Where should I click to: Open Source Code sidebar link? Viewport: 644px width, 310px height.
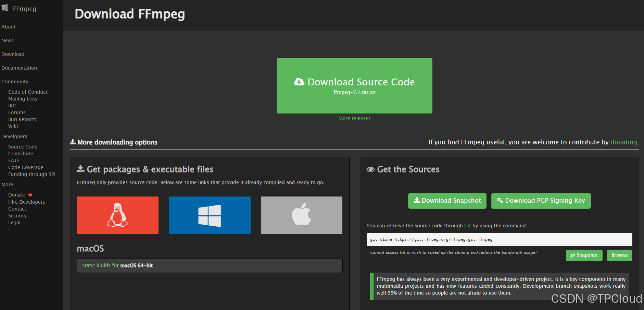click(x=23, y=147)
